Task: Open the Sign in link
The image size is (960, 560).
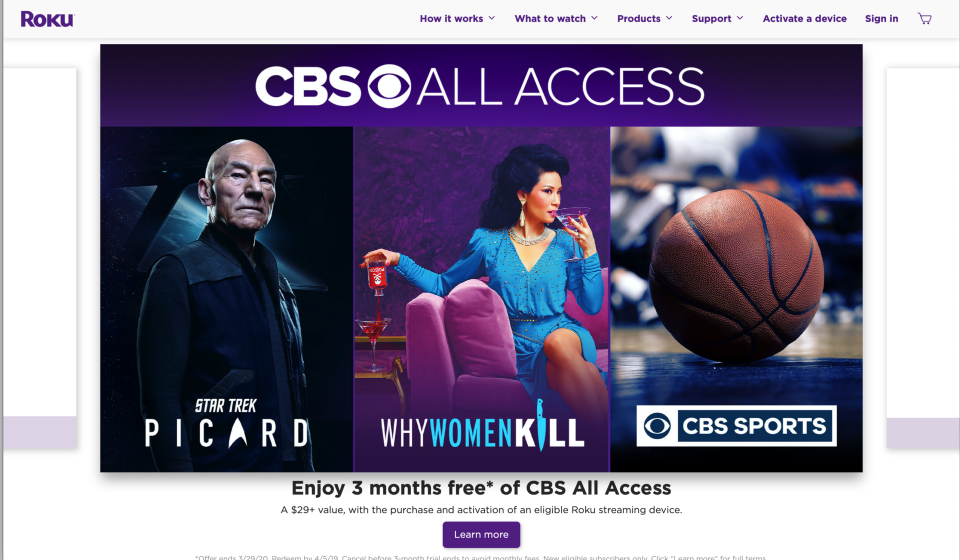Action: click(x=881, y=18)
